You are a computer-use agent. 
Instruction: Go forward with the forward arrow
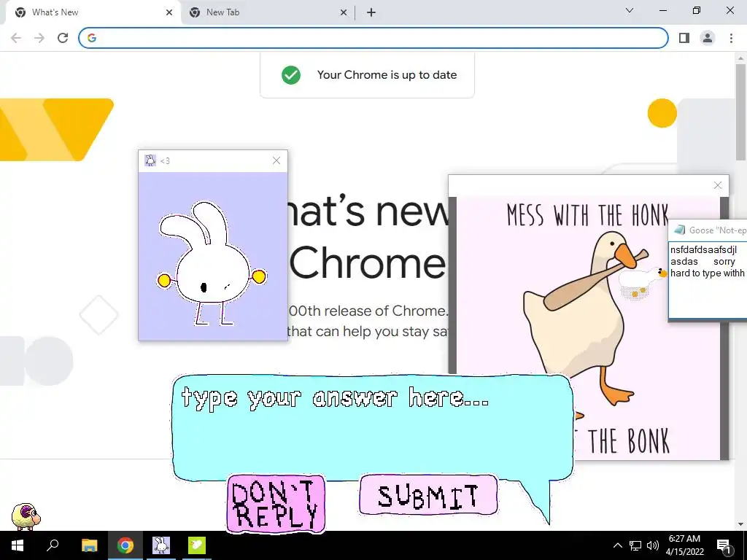pos(39,38)
